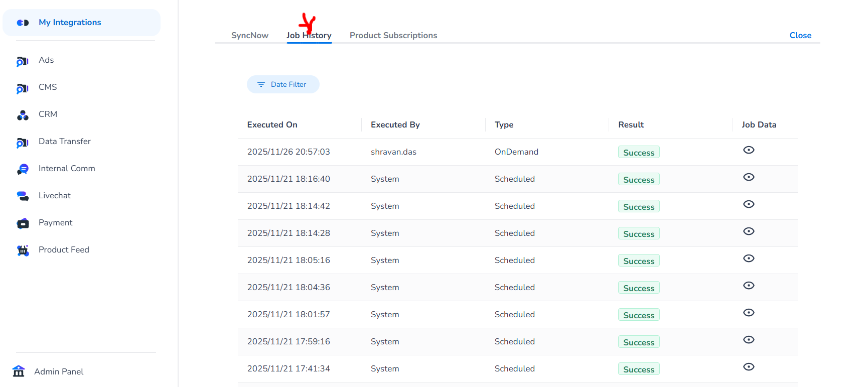Click Success badge for 18:16:40 job
The width and height of the screenshot is (868, 387).
(x=639, y=179)
